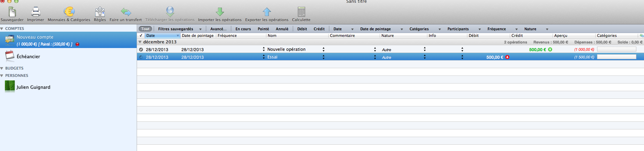Toggle pointed status on Nouvelle opération row

point(141,49)
